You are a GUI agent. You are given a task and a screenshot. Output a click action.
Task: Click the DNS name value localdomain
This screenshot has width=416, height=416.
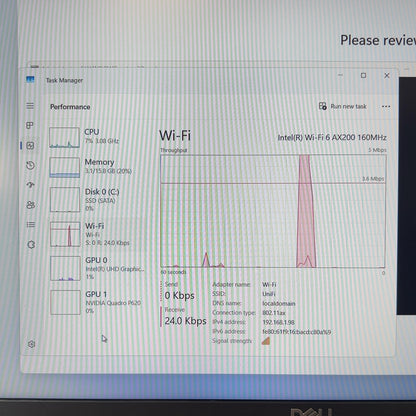pos(279,304)
